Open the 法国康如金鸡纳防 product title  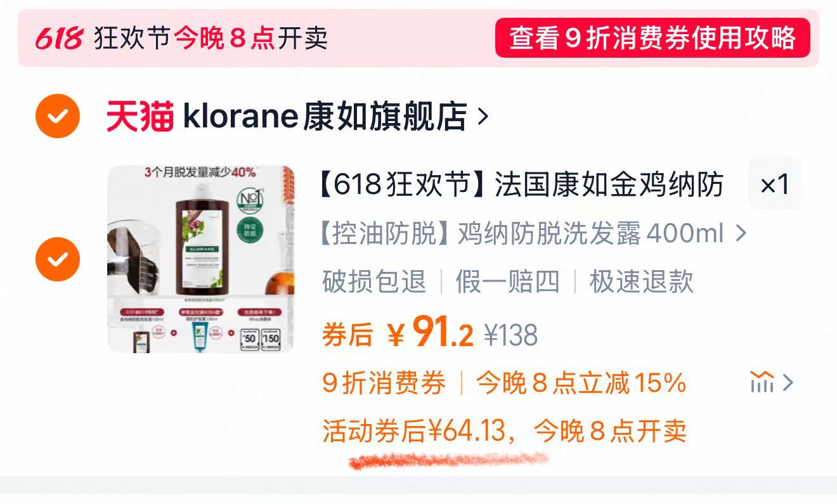523,185
